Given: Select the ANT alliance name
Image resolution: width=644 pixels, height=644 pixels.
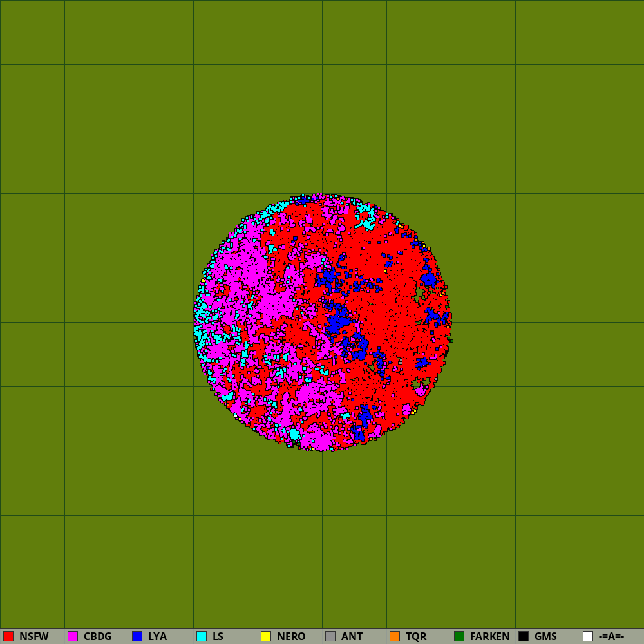Looking at the screenshot, I should [352, 636].
